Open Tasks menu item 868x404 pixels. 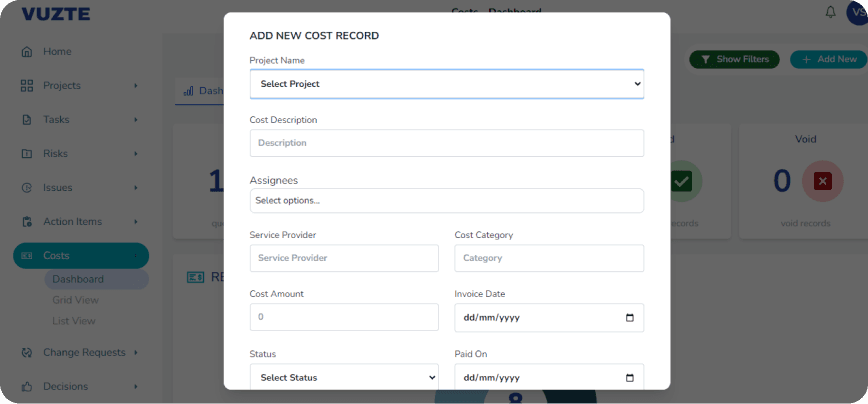(x=56, y=120)
